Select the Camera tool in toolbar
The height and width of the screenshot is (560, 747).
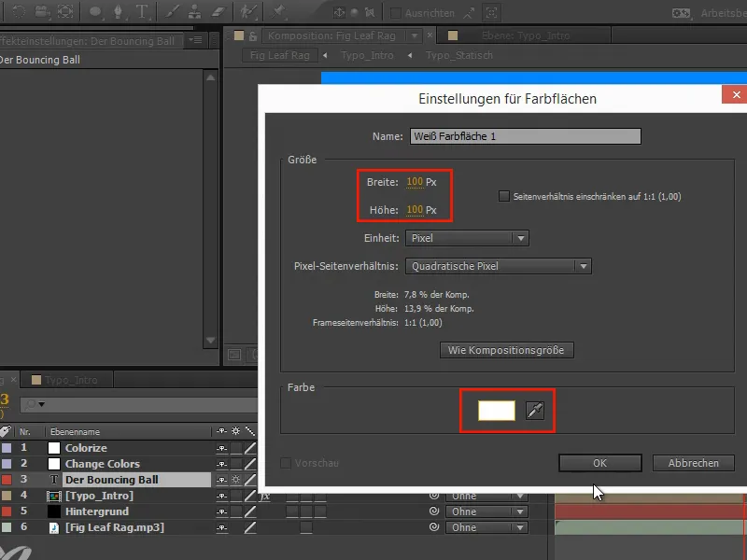[42, 11]
